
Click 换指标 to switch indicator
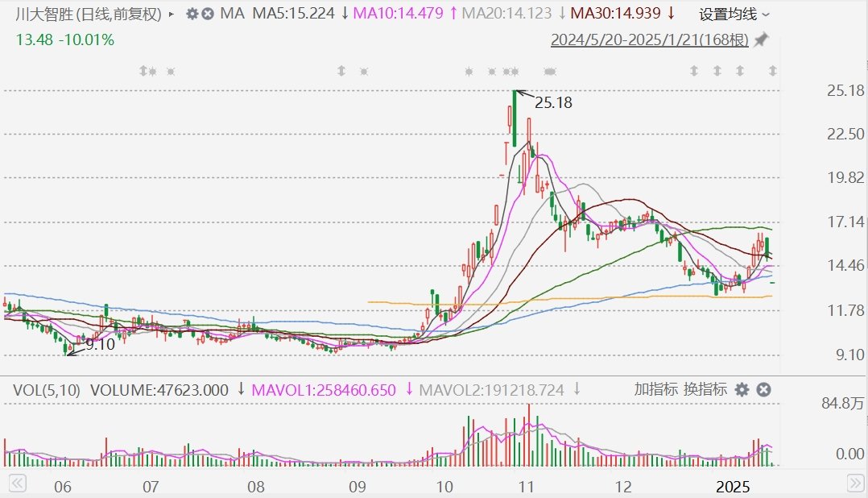pos(705,390)
